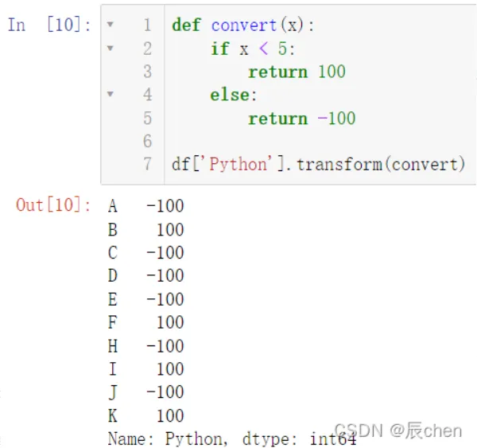Select the In [10] cell prompt

point(49,25)
